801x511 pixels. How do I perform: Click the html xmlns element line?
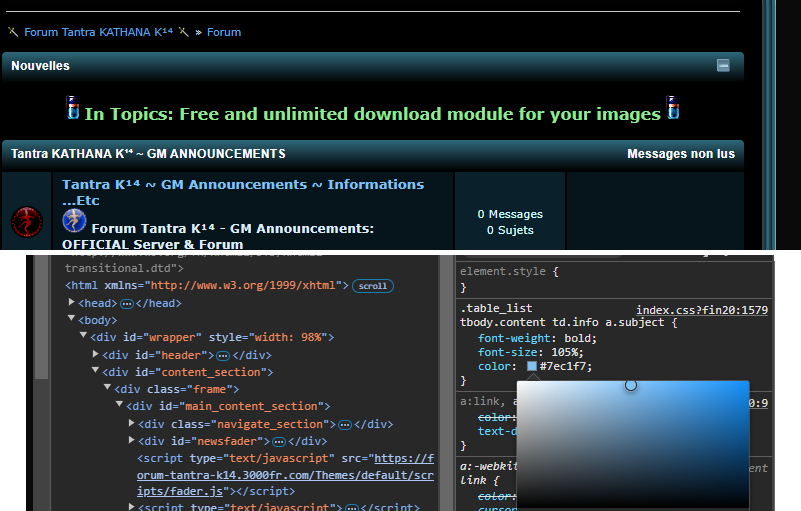pos(206,285)
